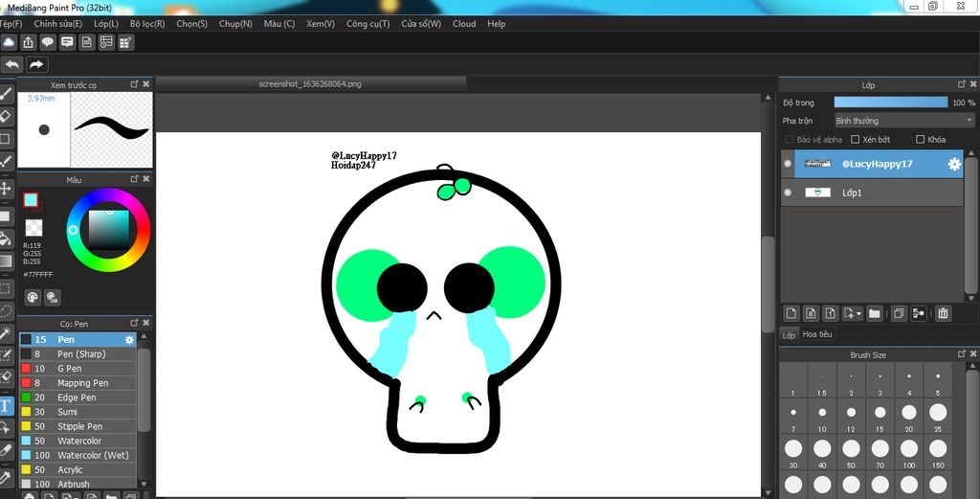
Task: Hide the @LucyHappy17 layer
Action: pos(788,164)
